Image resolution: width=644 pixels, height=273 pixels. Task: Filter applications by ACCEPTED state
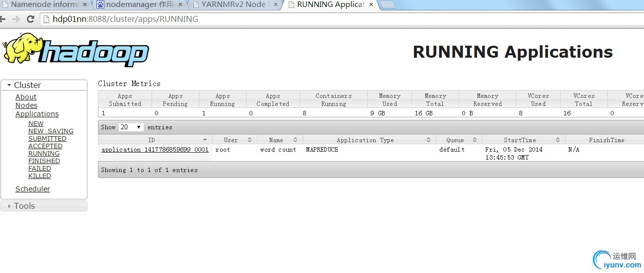click(x=45, y=146)
